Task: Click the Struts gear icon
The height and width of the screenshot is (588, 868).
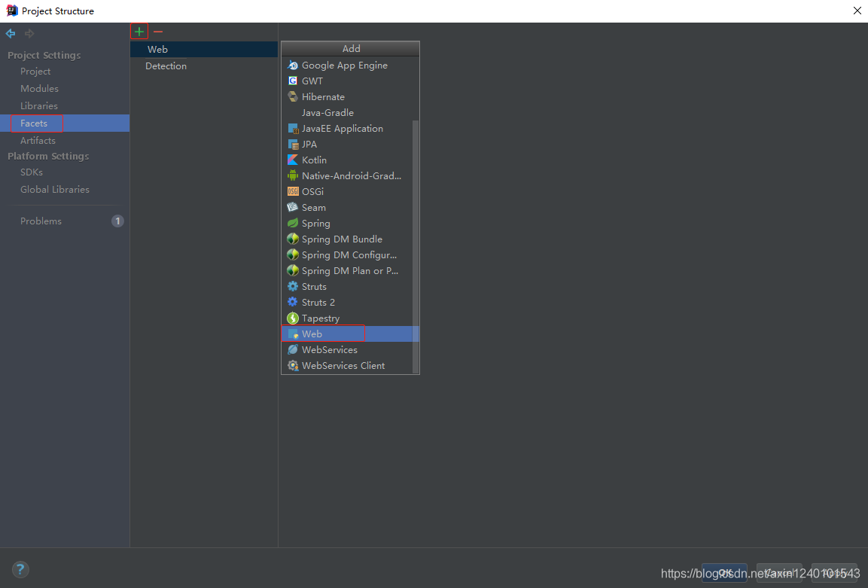Action: (293, 286)
